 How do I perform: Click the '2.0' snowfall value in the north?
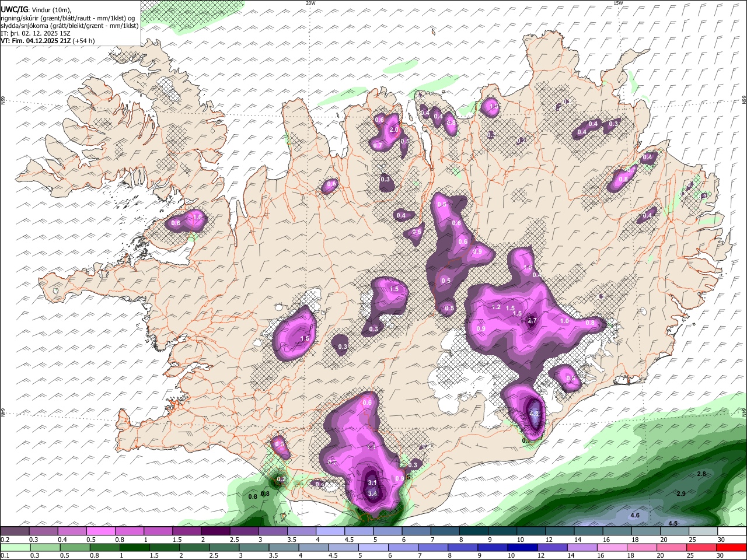394,130
